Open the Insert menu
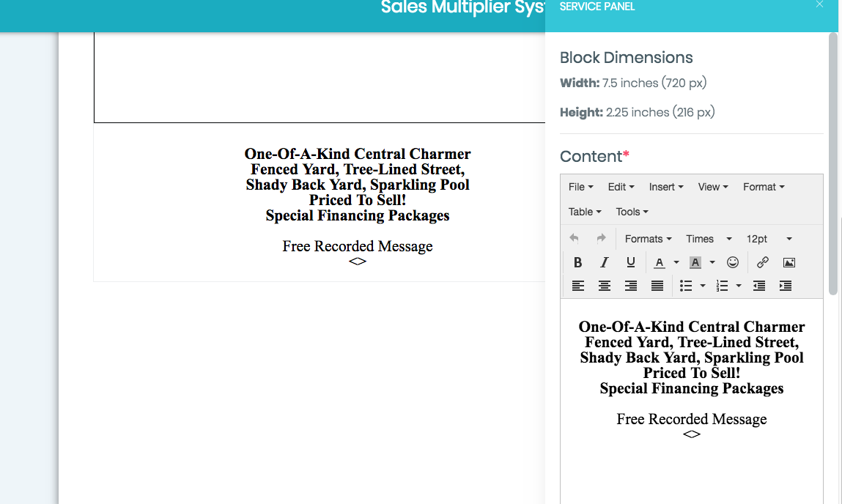The height and width of the screenshot is (504, 842). pyautogui.click(x=665, y=187)
